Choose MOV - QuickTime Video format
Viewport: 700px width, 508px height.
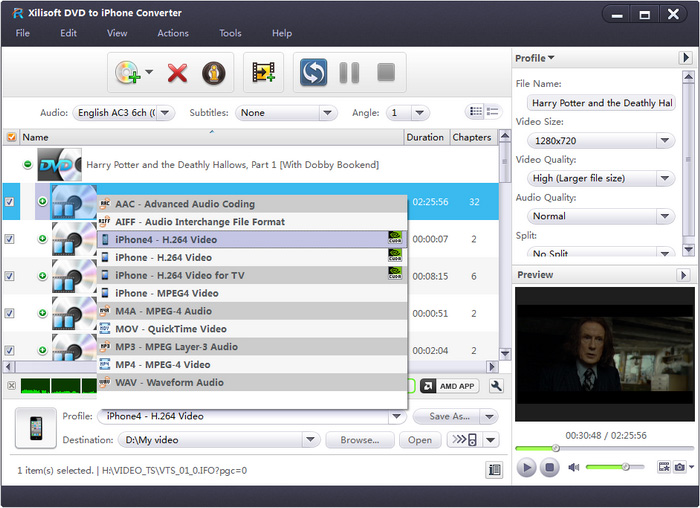click(252, 329)
